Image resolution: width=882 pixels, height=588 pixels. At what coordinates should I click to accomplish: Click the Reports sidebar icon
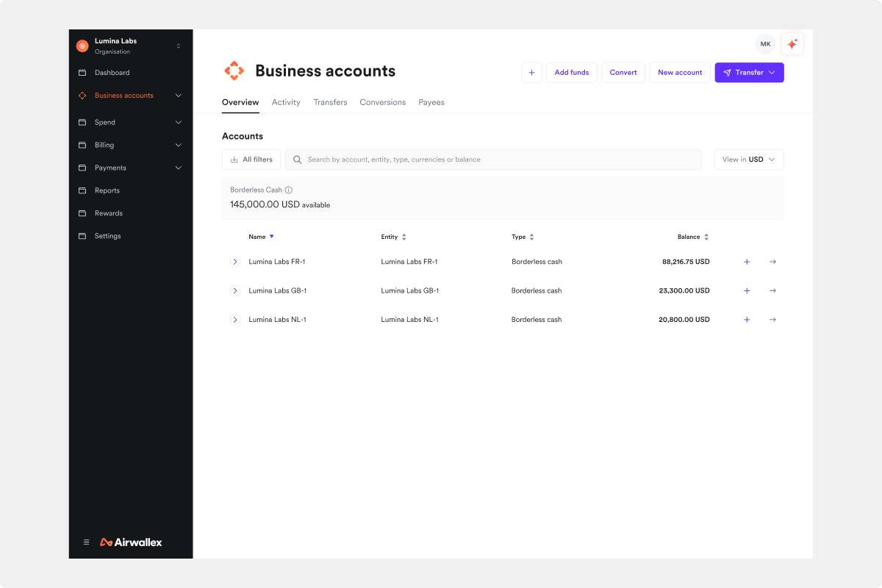(82, 190)
